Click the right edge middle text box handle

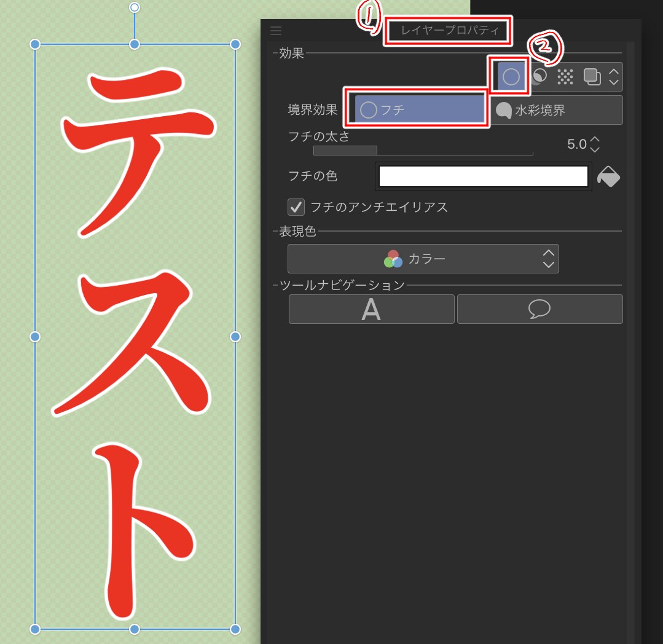pos(235,337)
